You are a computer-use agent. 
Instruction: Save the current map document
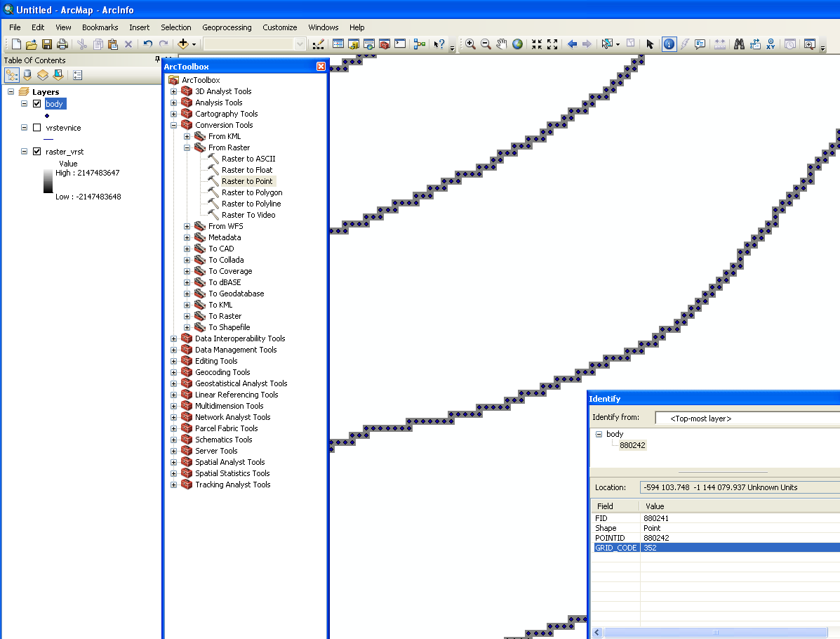[x=47, y=44]
